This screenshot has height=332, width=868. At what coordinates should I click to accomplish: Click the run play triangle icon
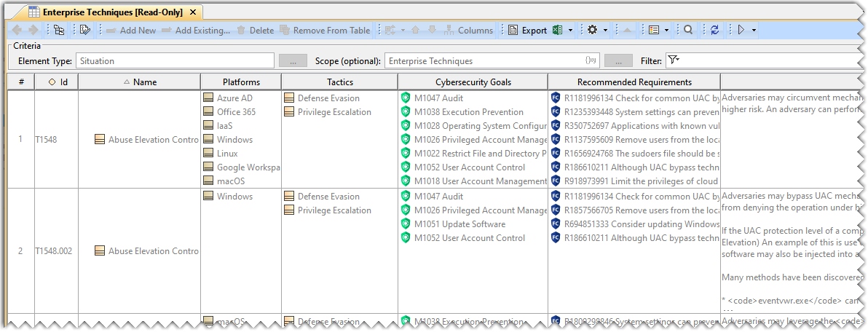click(741, 31)
